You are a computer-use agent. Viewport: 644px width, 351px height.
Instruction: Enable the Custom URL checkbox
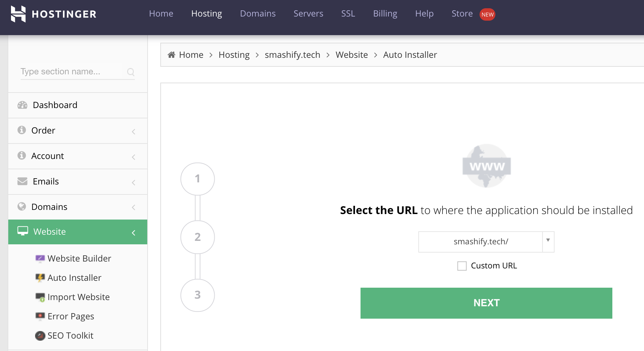tap(462, 266)
